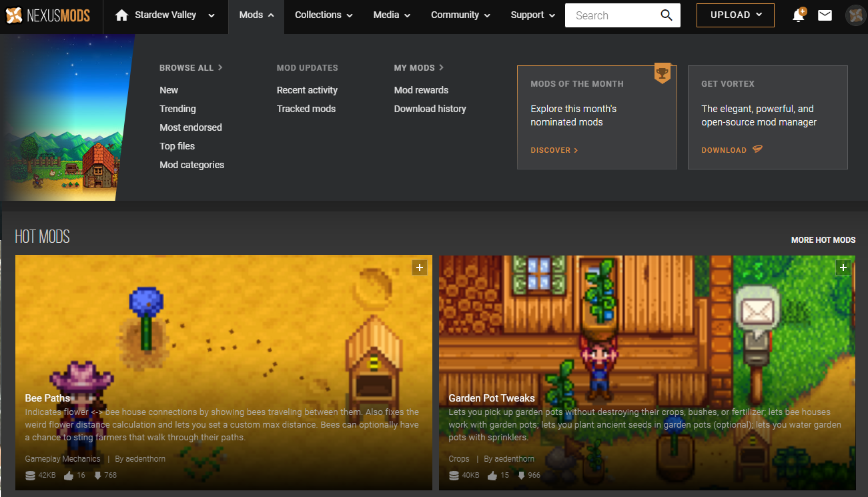This screenshot has height=497, width=868.
Task: Open the Bee Paths mod title
Action: (x=47, y=398)
